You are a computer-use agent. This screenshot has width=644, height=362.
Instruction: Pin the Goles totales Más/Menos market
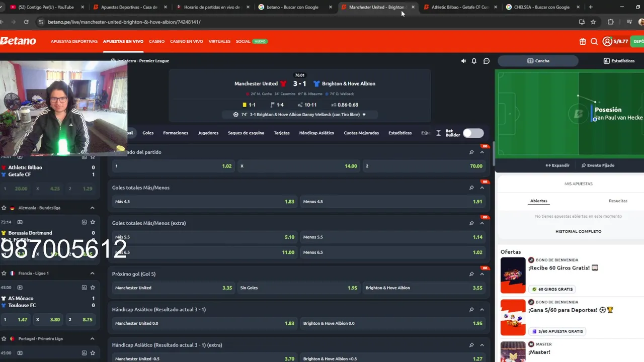coord(471,188)
